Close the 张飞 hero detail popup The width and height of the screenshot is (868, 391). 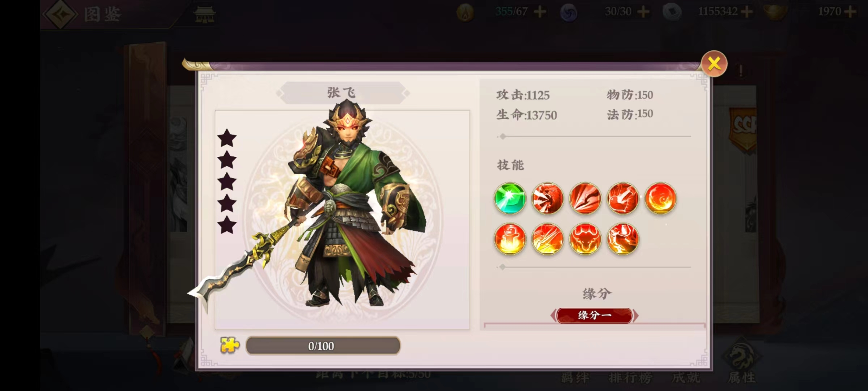click(714, 64)
